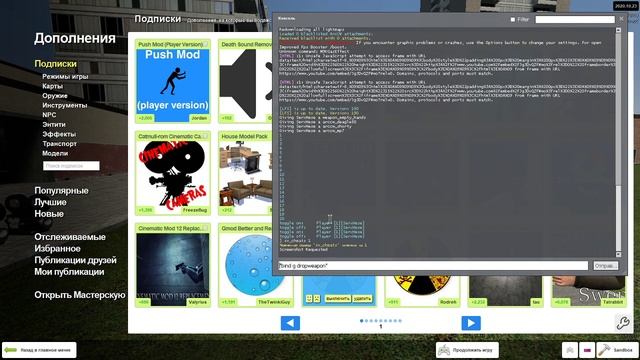Image resolution: width=640 pixels, height=360 pixels.
Task: Click the sad-face dislike icon on hovered addon
Action: [x=317, y=299]
